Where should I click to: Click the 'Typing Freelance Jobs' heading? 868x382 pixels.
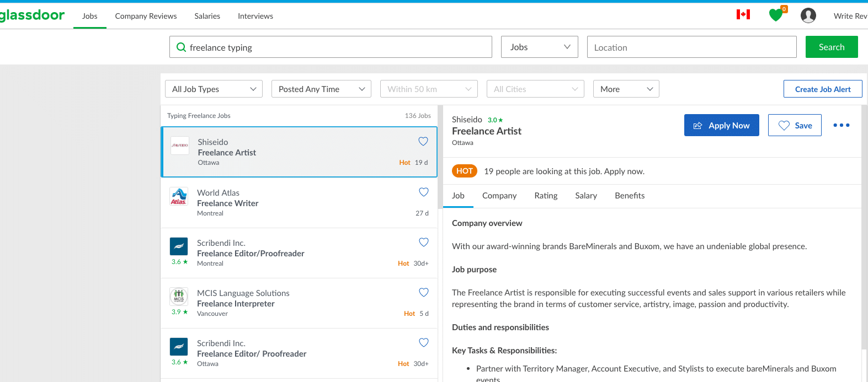coord(199,116)
